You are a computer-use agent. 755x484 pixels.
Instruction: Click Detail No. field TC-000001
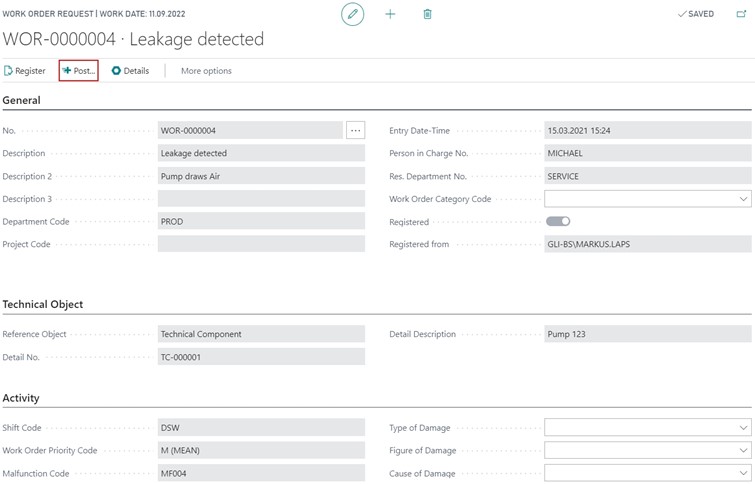(261, 357)
